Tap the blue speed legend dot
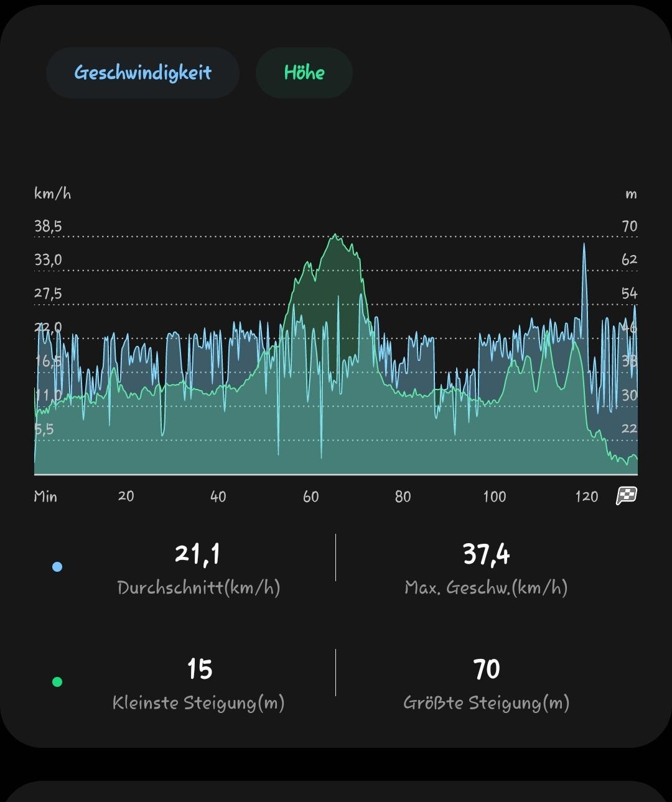Screen dimensions: 672x802 (57, 567)
